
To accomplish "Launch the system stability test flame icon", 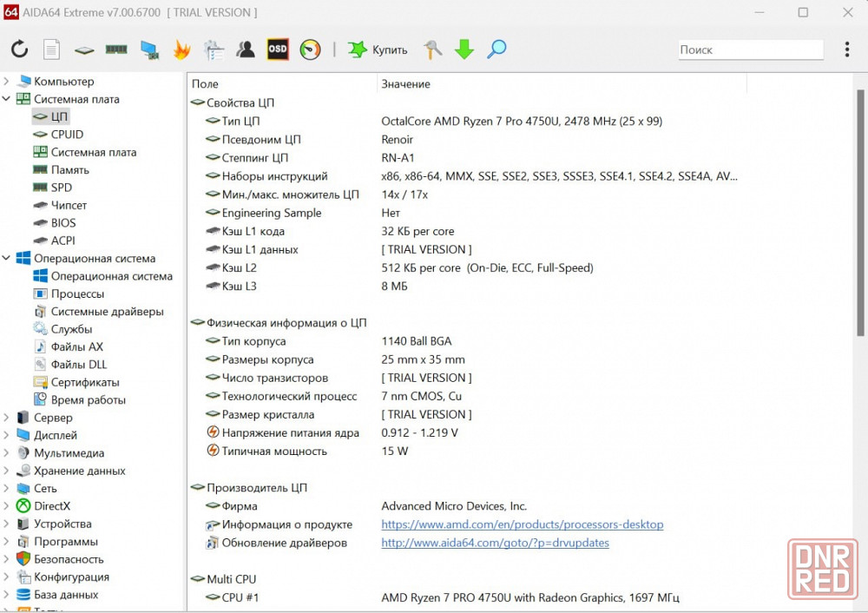I will point(181,49).
